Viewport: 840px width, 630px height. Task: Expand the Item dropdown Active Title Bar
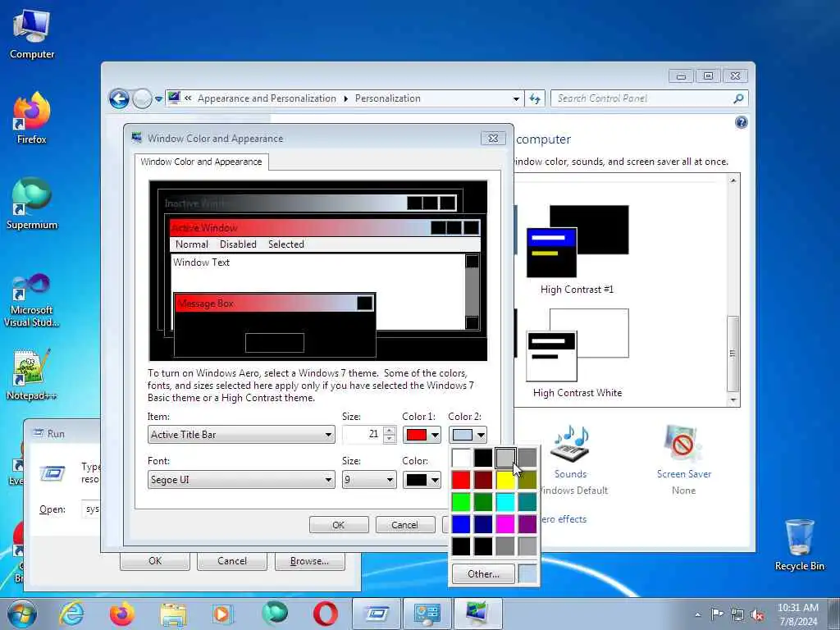pos(241,435)
